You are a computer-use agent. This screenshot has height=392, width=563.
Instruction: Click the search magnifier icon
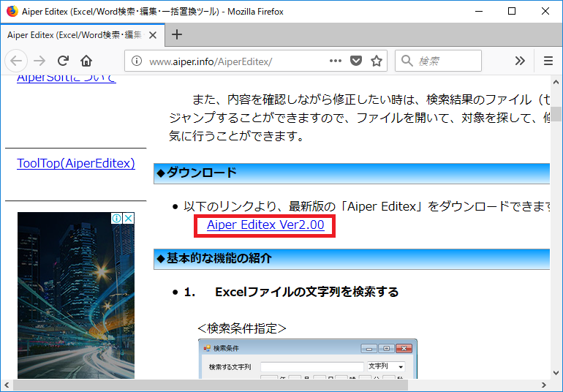(407, 61)
